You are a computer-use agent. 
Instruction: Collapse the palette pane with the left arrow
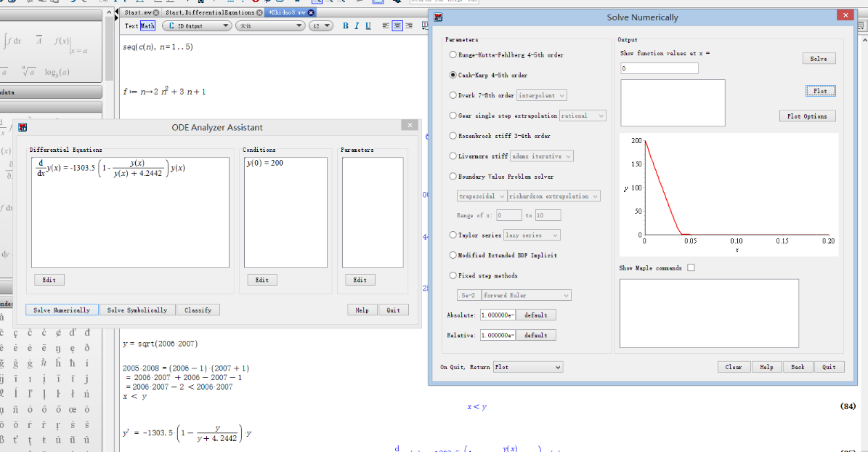pos(117,12)
